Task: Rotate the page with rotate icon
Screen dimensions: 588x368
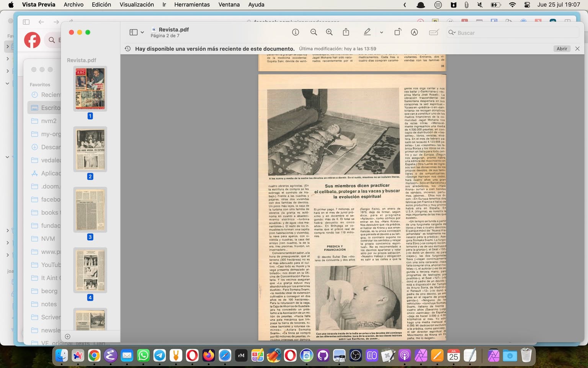Action: pos(397,32)
